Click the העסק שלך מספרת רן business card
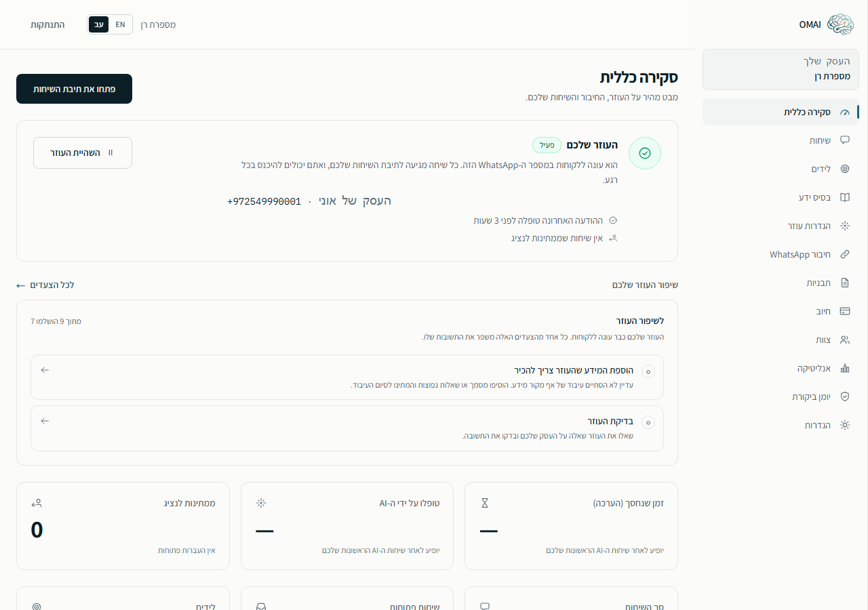This screenshot has height=610, width=868. click(781, 69)
